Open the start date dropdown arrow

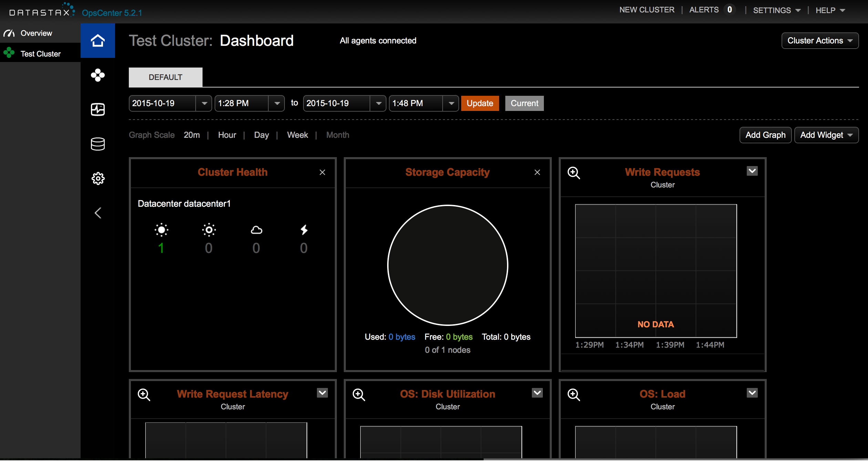[204, 103]
